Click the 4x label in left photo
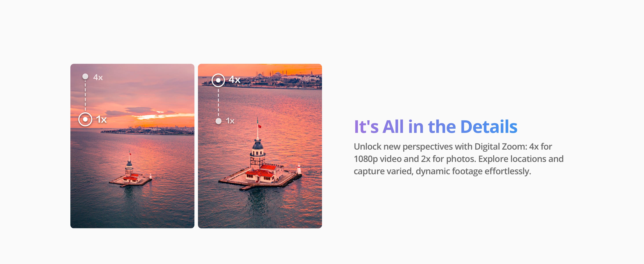 [98, 77]
